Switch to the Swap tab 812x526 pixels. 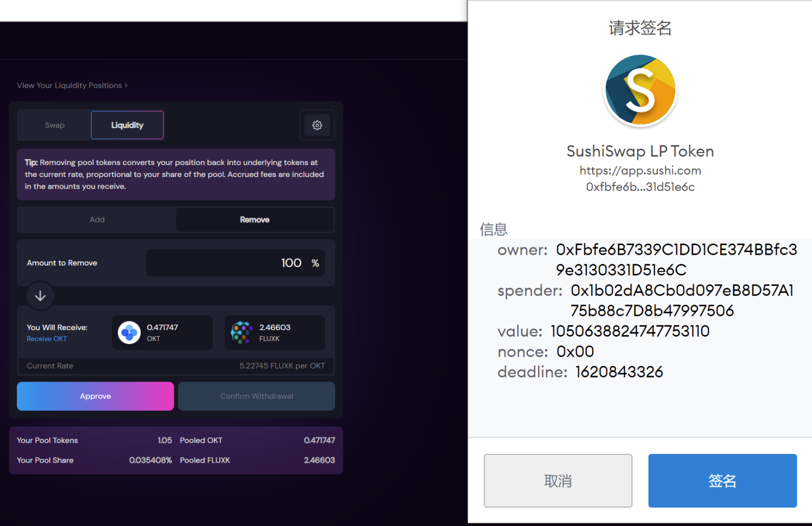pyautogui.click(x=54, y=125)
